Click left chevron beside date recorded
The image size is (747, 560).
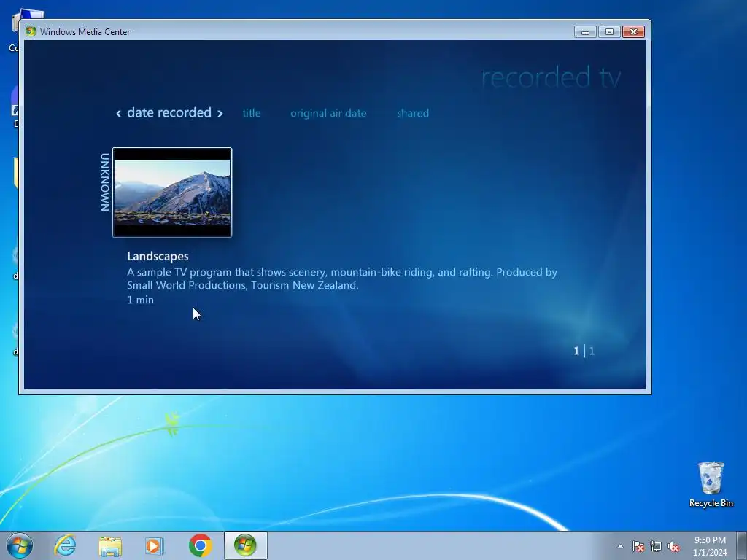119,113
